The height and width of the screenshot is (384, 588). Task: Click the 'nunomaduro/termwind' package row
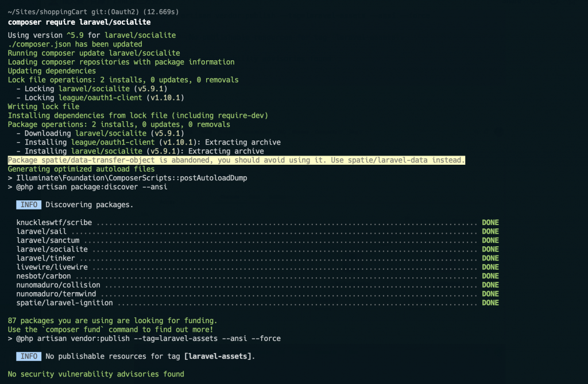coord(257,294)
